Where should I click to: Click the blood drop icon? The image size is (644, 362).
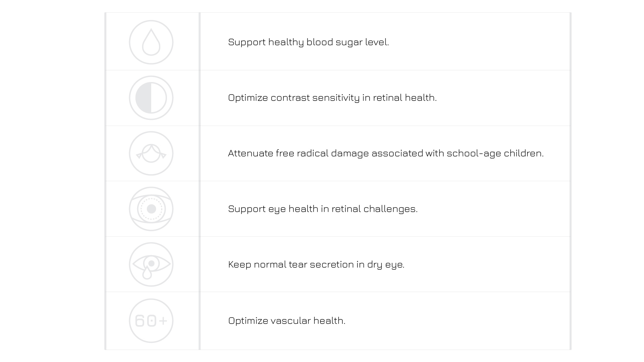click(151, 42)
